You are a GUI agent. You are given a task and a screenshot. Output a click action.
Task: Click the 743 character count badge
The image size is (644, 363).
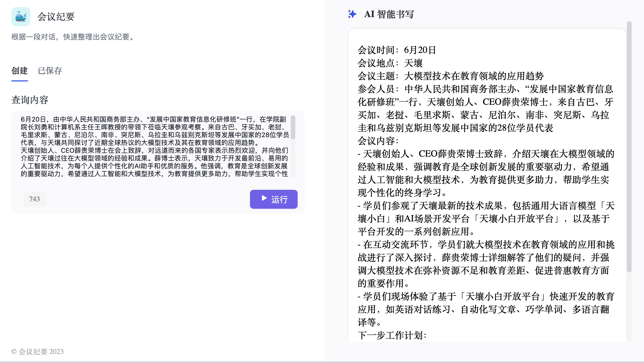(x=34, y=199)
